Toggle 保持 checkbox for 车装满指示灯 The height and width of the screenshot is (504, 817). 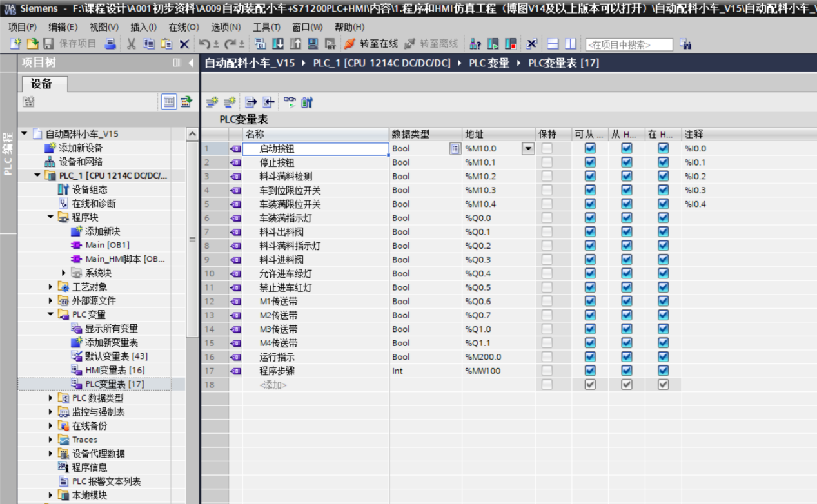click(547, 218)
